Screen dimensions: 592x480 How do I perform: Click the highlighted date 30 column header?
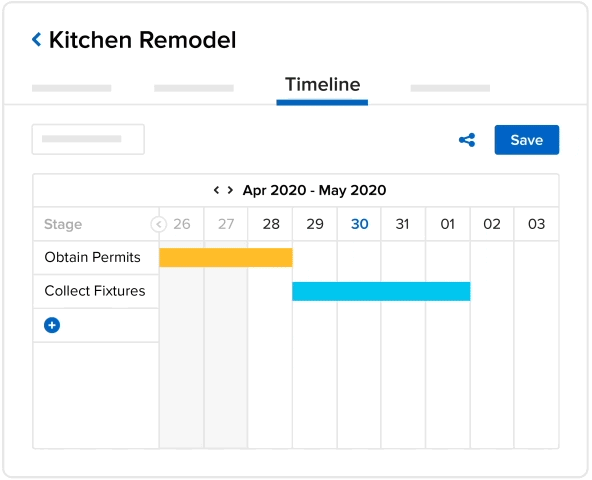(x=359, y=224)
